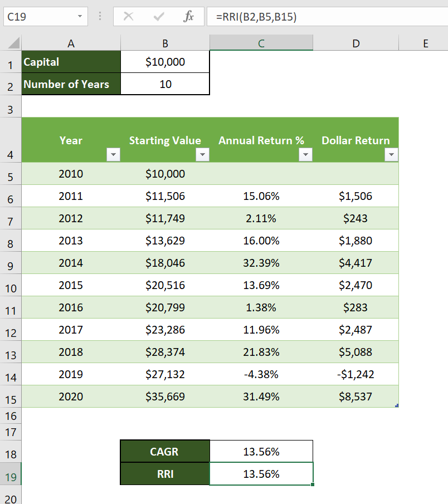The width and height of the screenshot is (448, 504).
Task: Open the Starting Value filter dropdown
Action: tap(202, 154)
